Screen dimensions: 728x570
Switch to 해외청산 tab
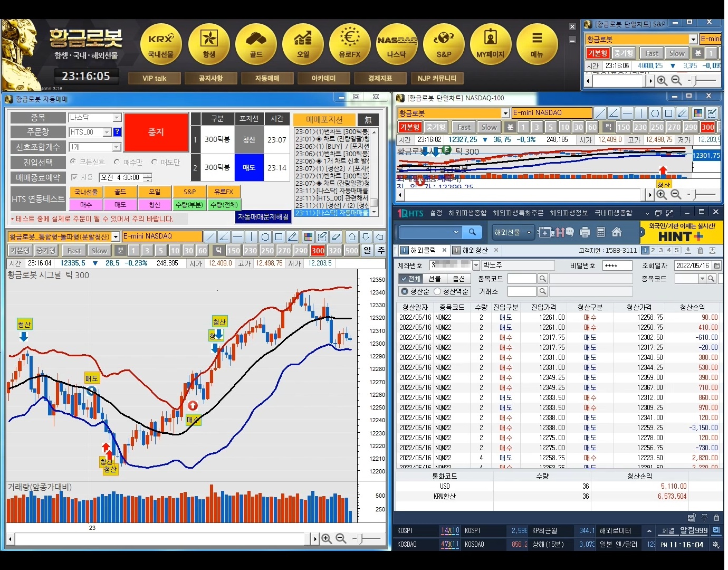pos(475,251)
